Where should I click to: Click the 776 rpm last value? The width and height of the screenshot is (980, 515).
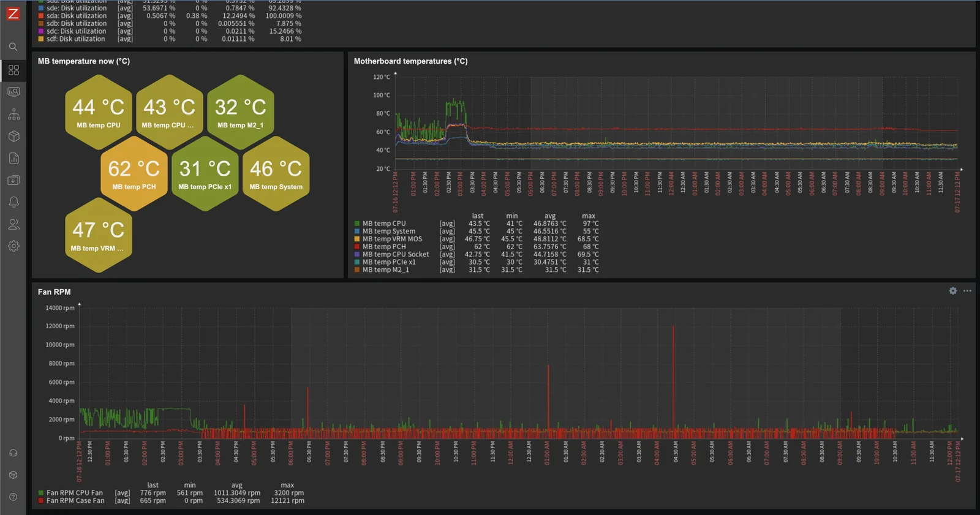click(153, 493)
